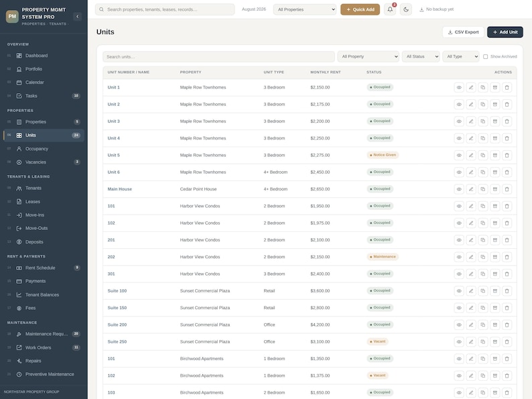
Task: View Birchwood unit 103 eye icon
Action: [459, 393]
